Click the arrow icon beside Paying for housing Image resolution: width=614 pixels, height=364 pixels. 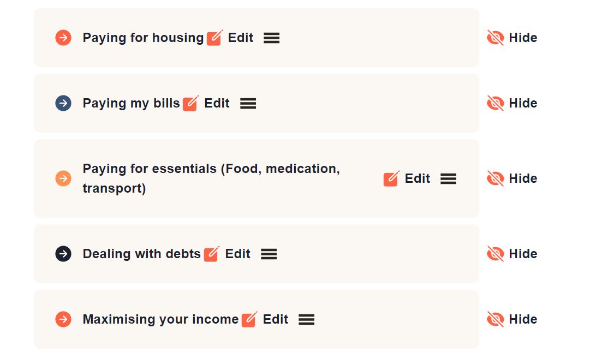coord(63,38)
